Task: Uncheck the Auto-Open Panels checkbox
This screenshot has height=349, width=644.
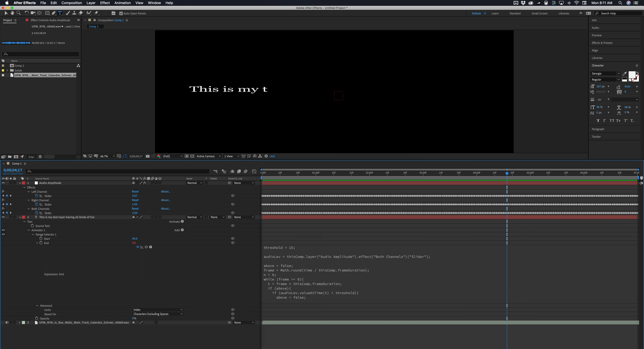Action: click(121, 13)
